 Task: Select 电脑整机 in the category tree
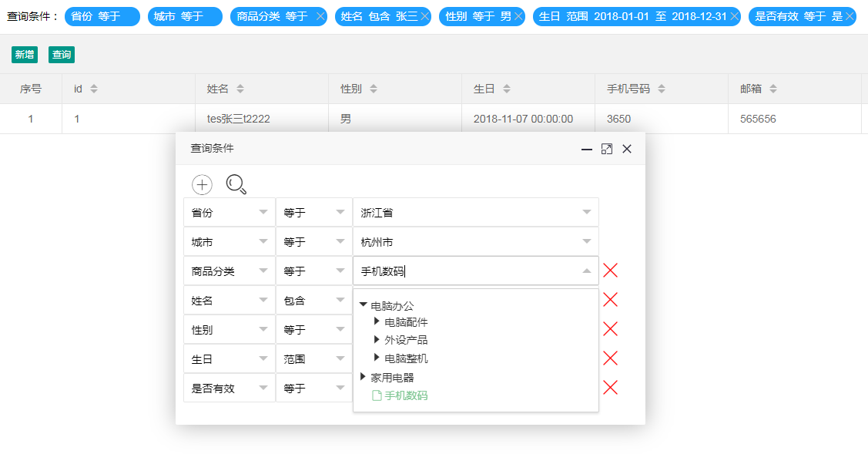pos(406,358)
